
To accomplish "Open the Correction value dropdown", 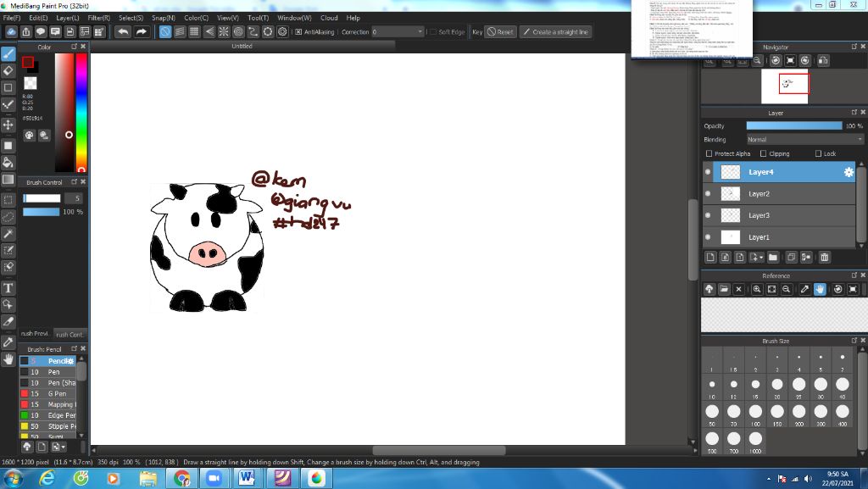I will click(x=420, y=32).
